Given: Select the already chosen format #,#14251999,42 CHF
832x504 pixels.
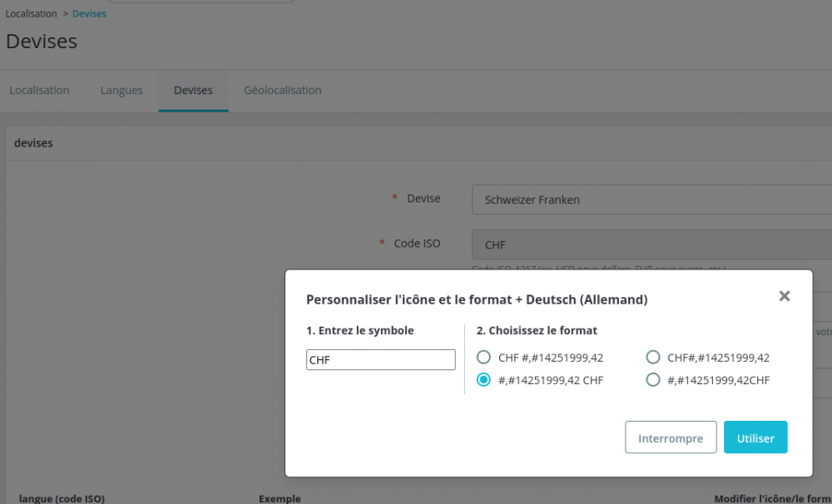Looking at the screenshot, I should (x=483, y=380).
